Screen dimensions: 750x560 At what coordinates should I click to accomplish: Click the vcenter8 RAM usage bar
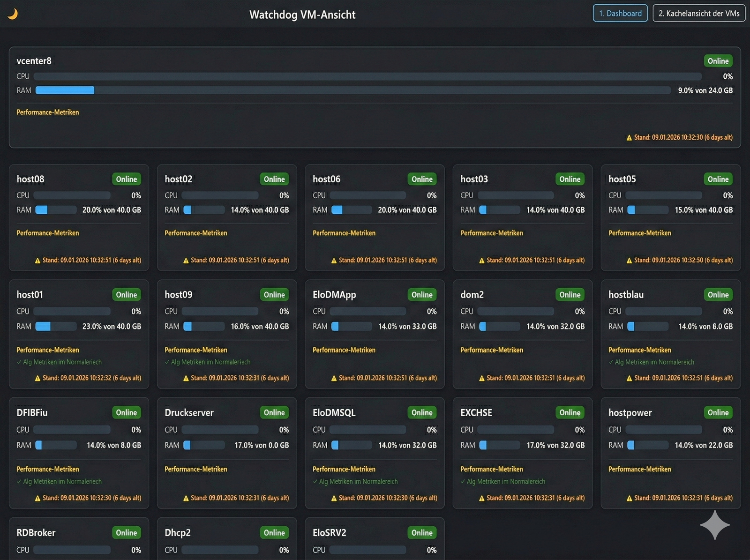(x=352, y=90)
